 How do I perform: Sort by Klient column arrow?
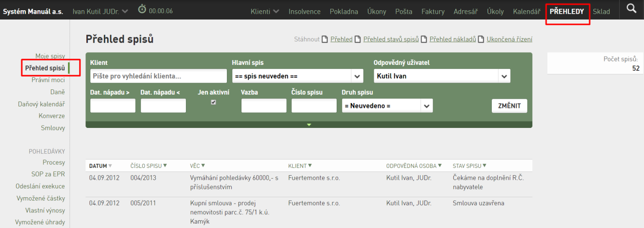tap(310, 166)
